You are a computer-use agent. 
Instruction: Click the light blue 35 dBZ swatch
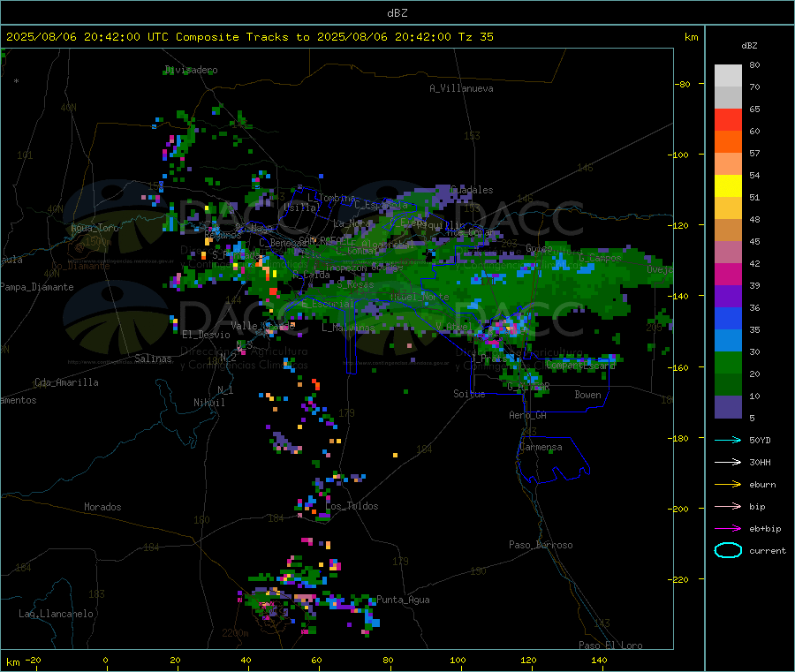(728, 341)
